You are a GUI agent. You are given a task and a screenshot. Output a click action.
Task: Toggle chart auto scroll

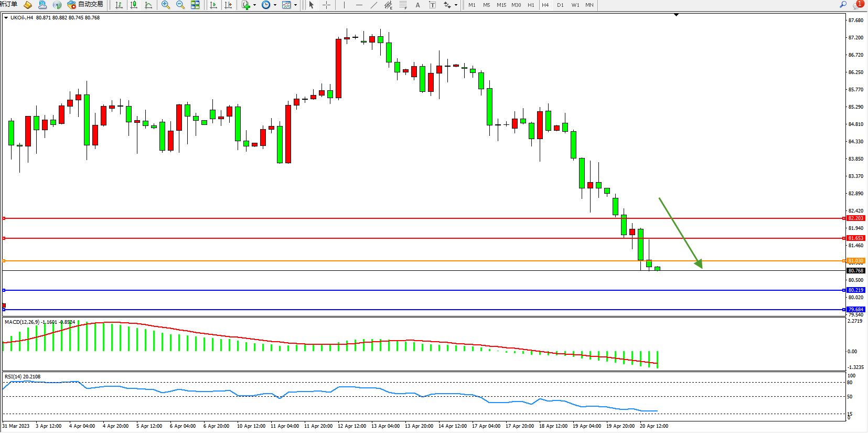click(213, 5)
